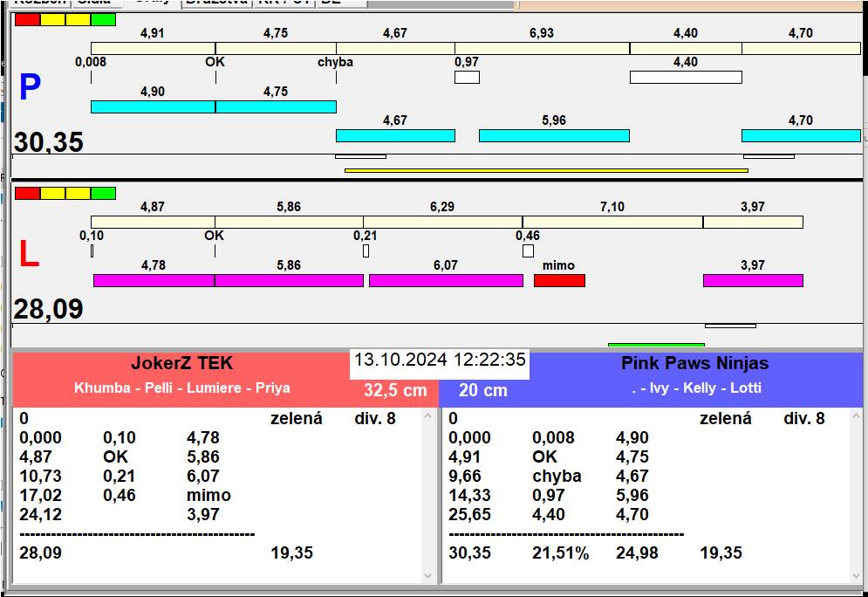This screenshot has height=597, width=868.
Task: Select the red L lane letter
Action: tap(29, 254)
